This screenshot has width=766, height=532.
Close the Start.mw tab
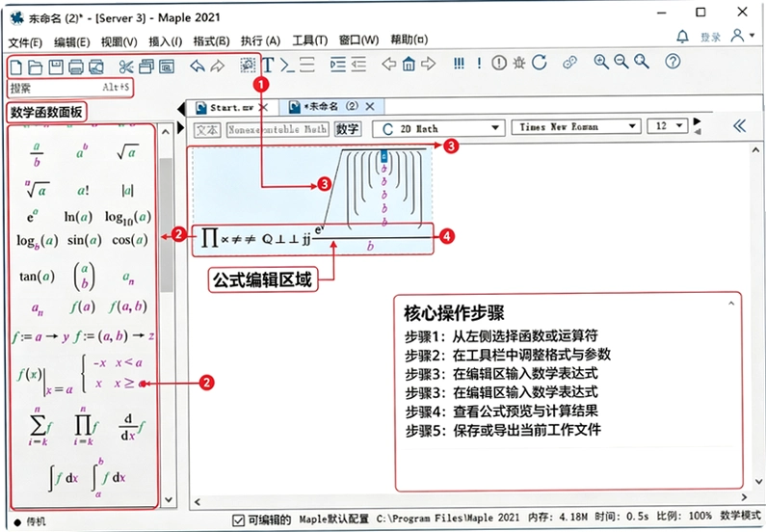(x=263, y=107)
